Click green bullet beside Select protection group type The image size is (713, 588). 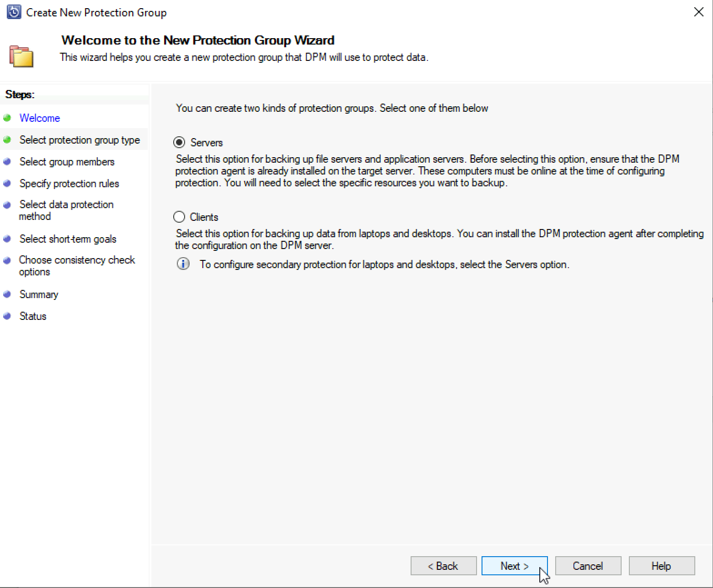pyautogui.click(x=7, y=140)
